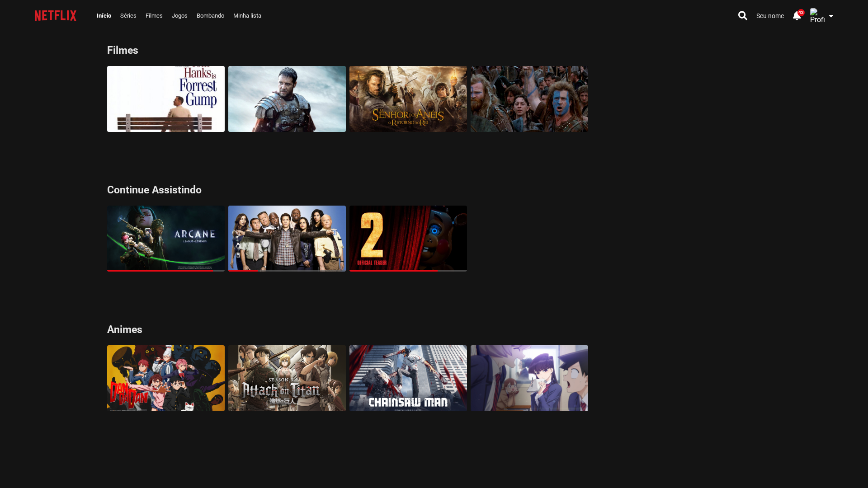This screenshot has width=868, height=488.
Task: Go to the Filmes menu item
Action: tap(154, 16)
